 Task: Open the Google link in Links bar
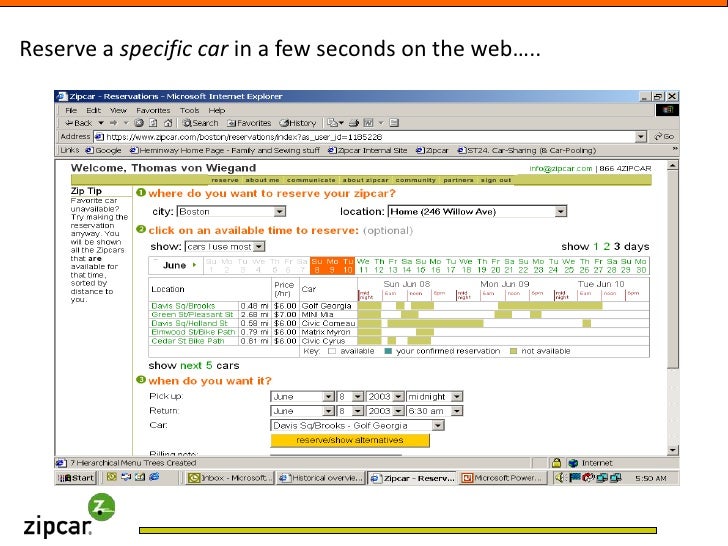103,150
